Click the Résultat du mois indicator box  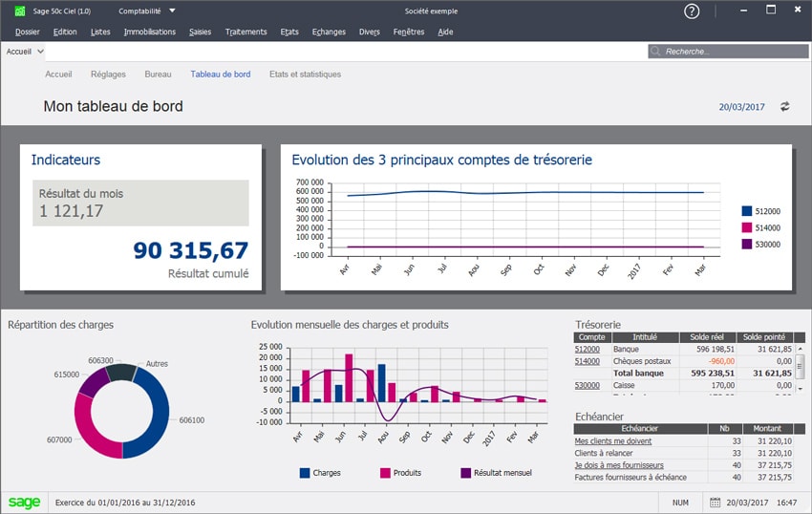pos(140,203)
